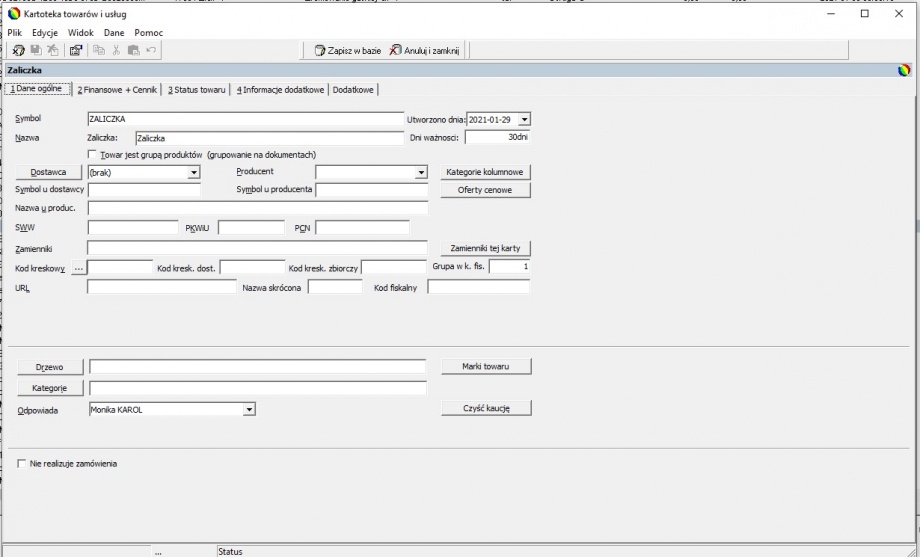The image size is (920, 557).
Task: Click the Symbol field containing ZALICZKA
Action: point(245,119)
